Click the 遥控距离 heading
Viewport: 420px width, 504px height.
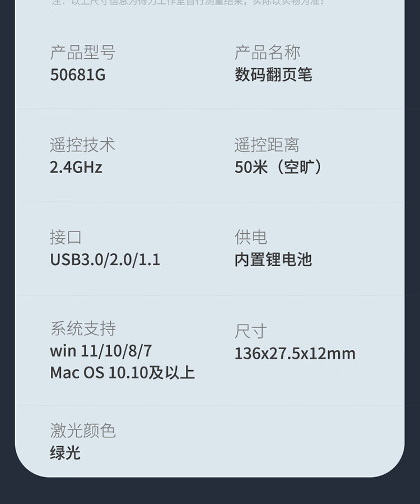(267, 145)
